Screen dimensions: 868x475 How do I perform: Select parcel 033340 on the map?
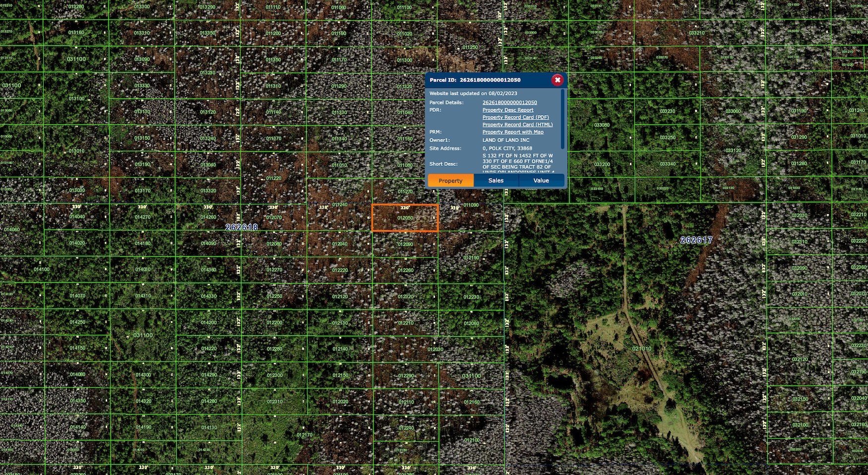667,164
